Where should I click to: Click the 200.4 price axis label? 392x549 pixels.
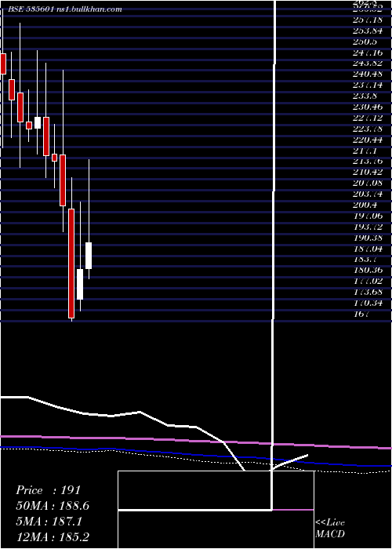click(365, 205)
